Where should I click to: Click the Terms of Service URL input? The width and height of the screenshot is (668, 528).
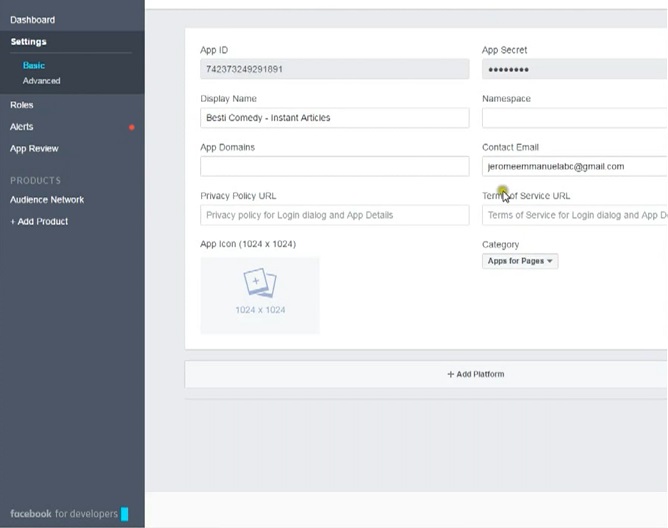[575, 215]
